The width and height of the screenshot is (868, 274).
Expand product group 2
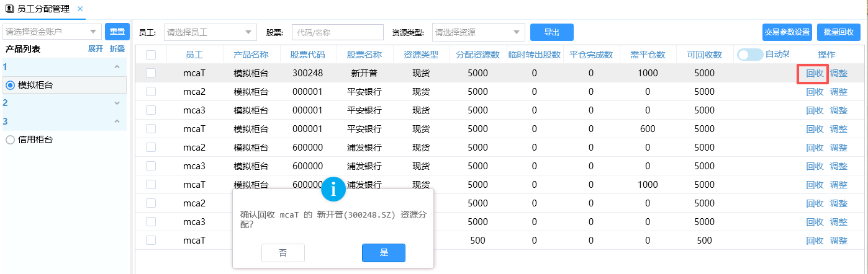tap(117, 103)
